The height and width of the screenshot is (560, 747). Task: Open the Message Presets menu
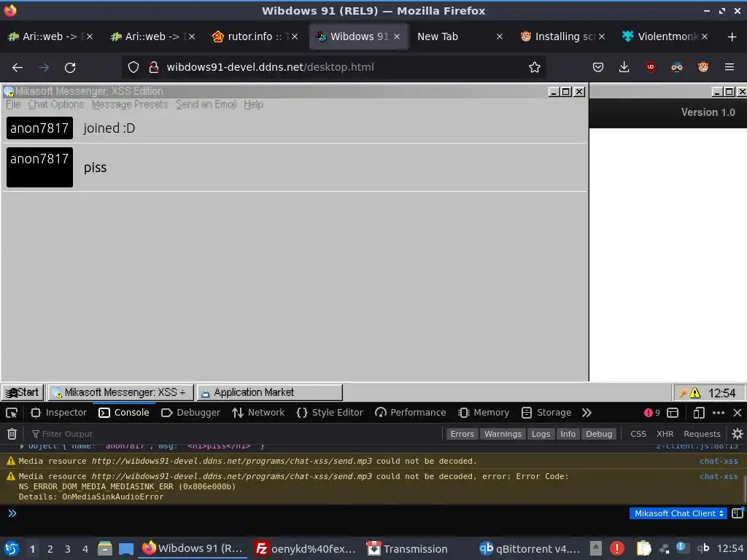130,105
